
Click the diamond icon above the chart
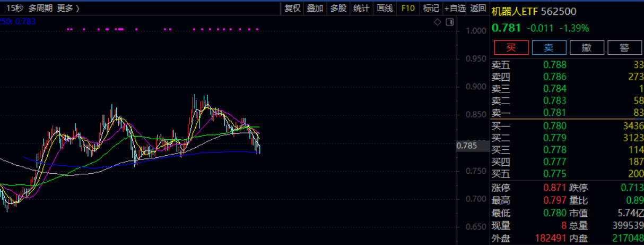tap(438, 22)
